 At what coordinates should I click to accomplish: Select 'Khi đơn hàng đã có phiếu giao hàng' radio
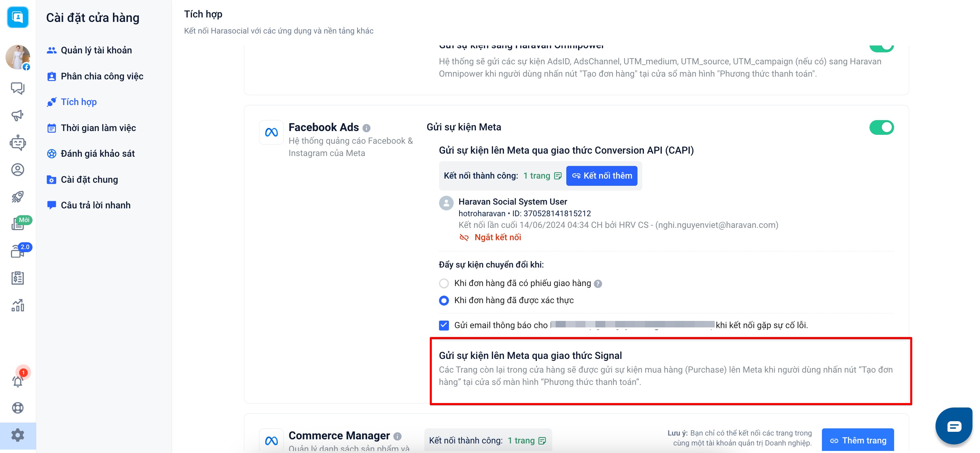443,283
